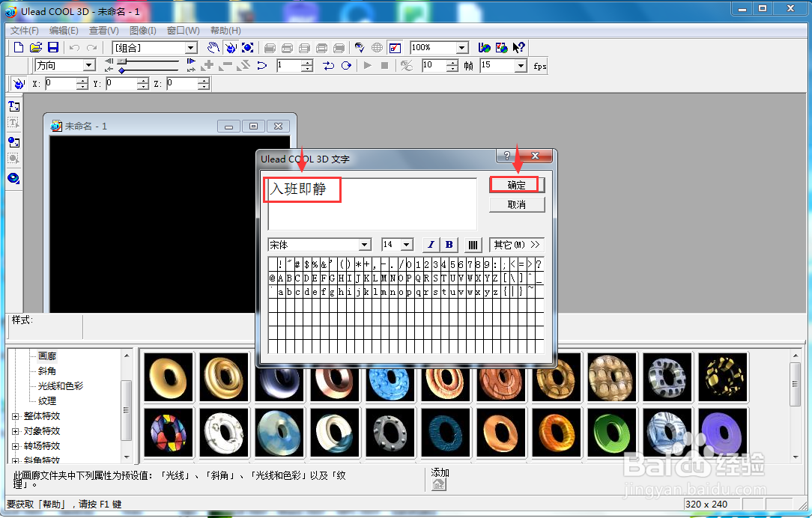Toggle italic in the text dialog
The image size is (812, 518).
pyautogui.click(x=431, y=245)
